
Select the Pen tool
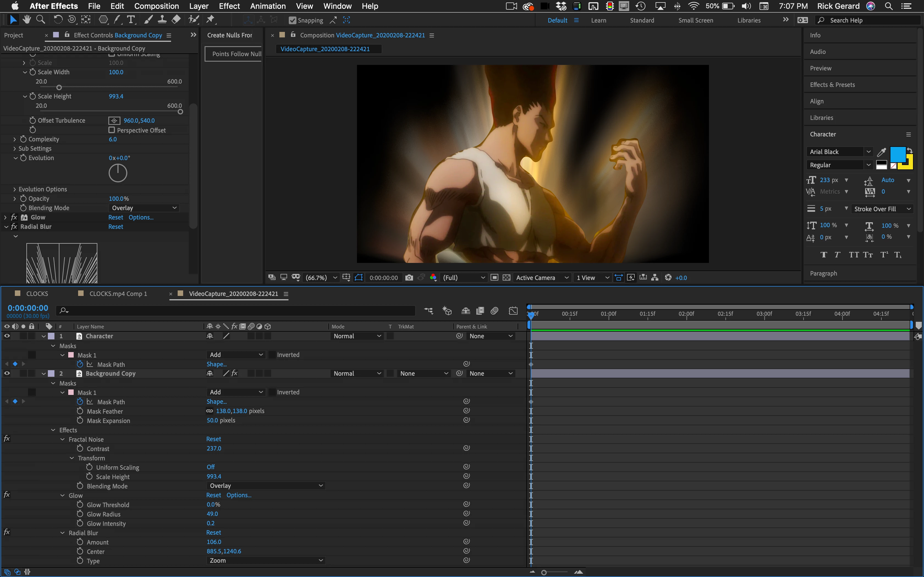[x=117, y=20]
